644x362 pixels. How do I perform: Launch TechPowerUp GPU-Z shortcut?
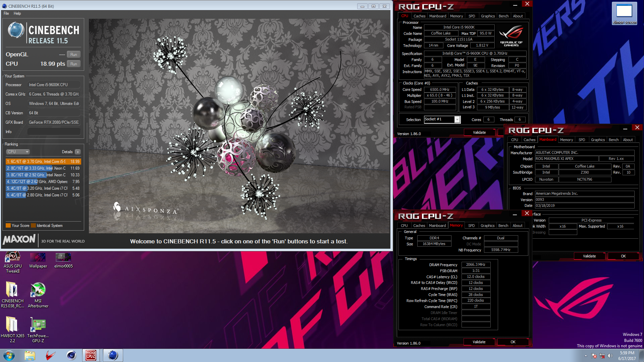[x=38, y=330]
